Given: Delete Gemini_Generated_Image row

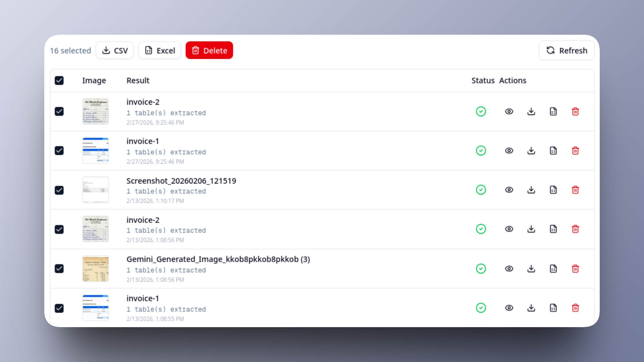Looking at the screenshot, I should click(x=576, y=268).
